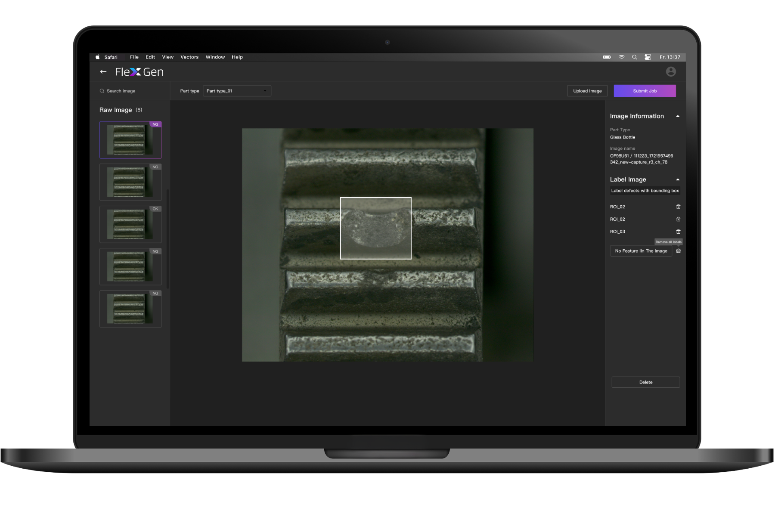Open Control Center in the menu bar
775x532 pixels.
pyautogui.click(x=648, y=57)
